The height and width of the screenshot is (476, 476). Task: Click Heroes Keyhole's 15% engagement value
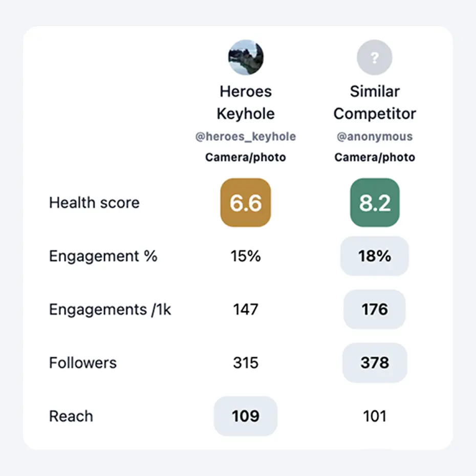tap(246, 256)
